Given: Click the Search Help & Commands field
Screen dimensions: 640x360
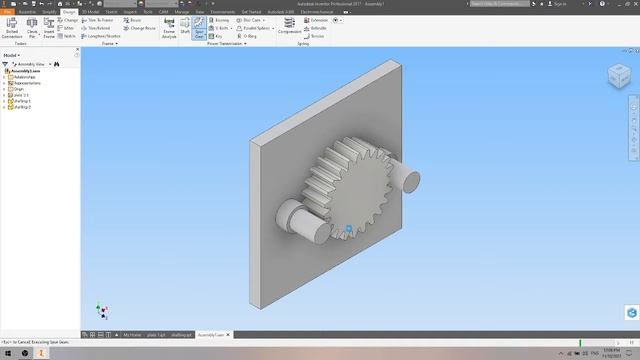Looking at the screenshot, I should click(x=500, y=4).
